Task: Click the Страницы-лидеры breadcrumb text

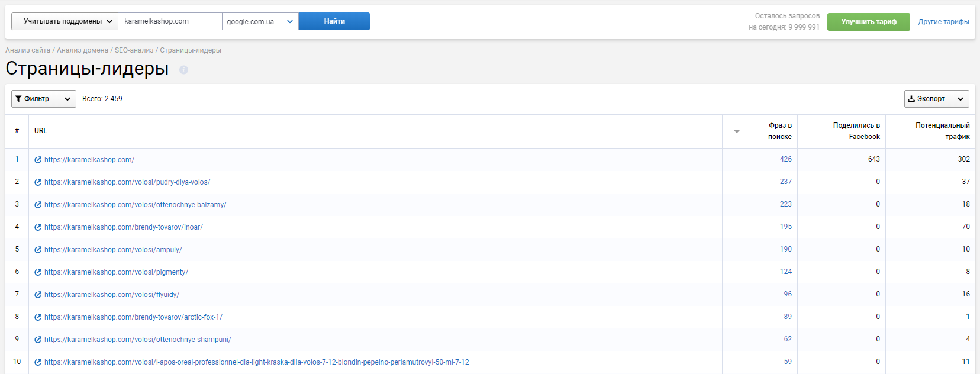Action: pyautogui.click(x=191, y=50)
